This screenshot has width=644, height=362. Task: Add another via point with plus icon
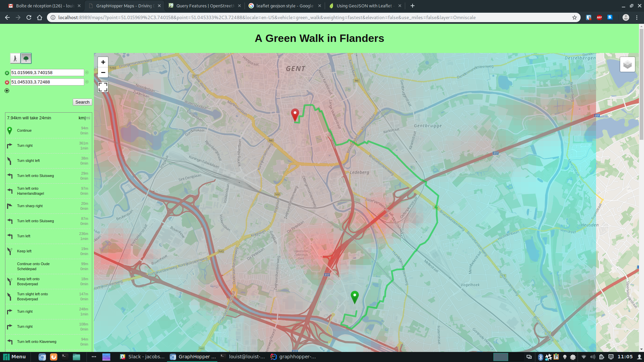tap(7, 91)
